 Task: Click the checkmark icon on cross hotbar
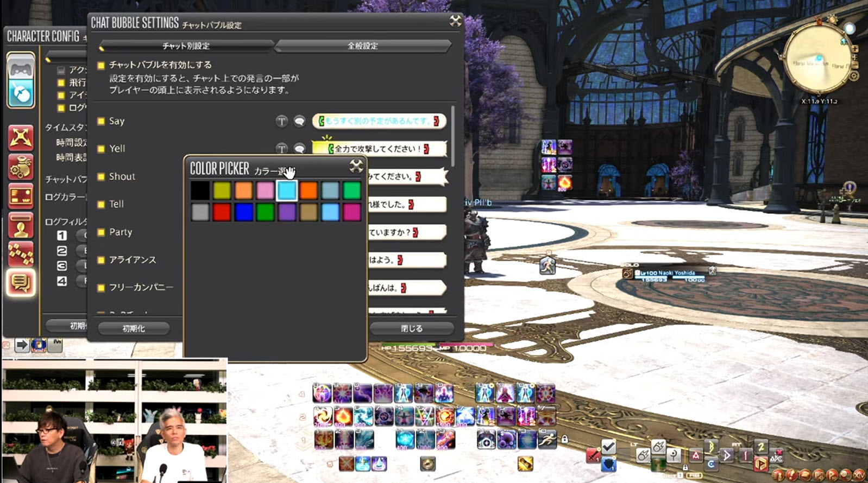click(608, 447)
